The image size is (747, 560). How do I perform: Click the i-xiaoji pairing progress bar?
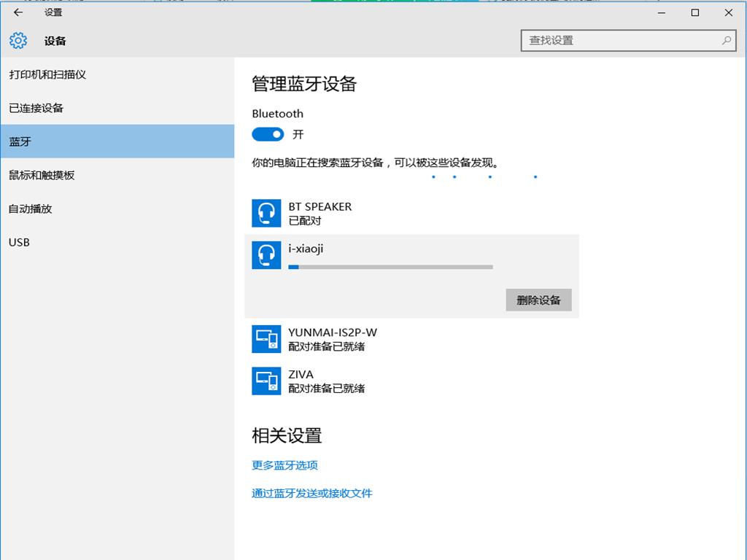pyautogui.click(x=390, y=267)
